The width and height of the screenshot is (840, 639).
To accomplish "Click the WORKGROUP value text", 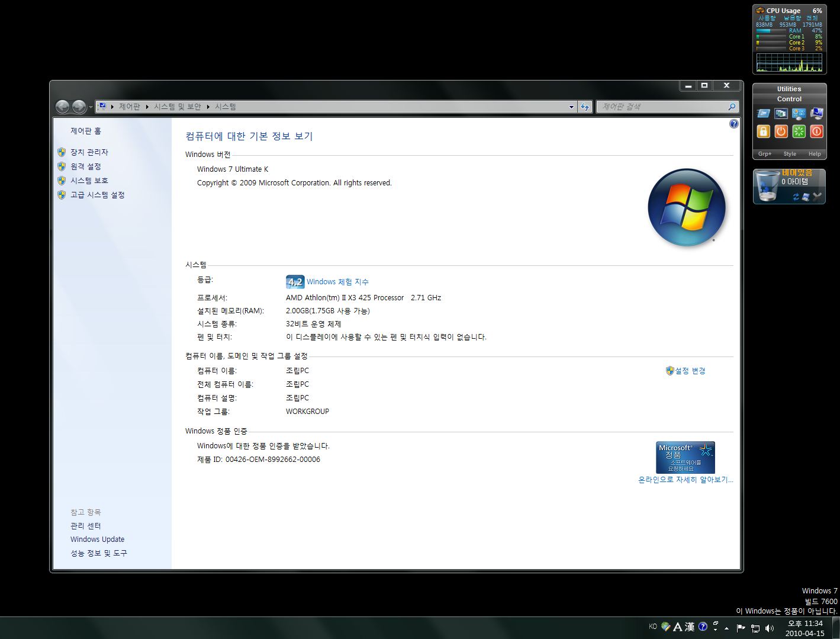I will (307, 412).
